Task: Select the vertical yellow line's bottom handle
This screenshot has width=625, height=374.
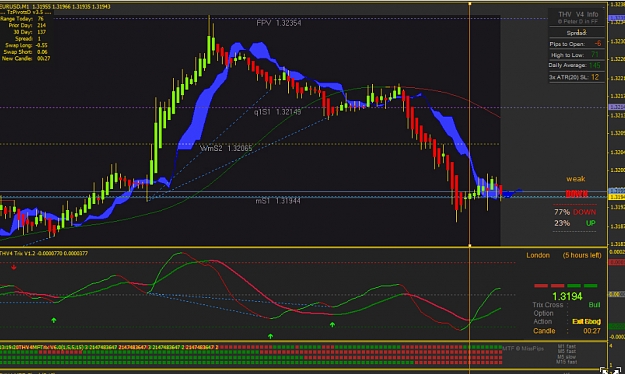Action: [x=470, y=246]
